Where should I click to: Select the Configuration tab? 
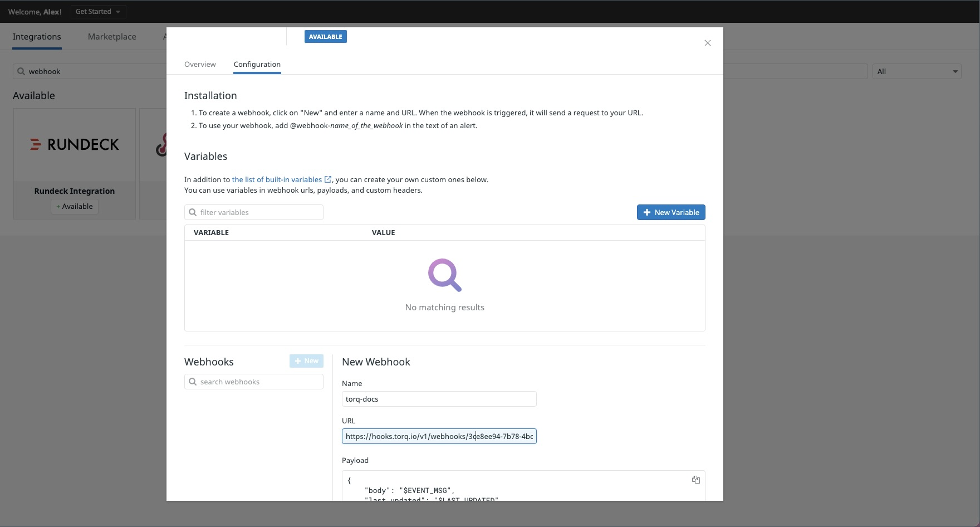coord(257,64)
